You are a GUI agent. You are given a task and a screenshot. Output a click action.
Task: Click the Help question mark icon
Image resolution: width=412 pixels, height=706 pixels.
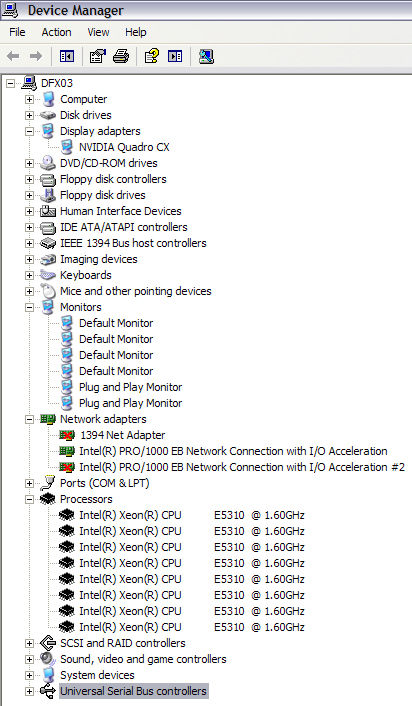(152, 56)
